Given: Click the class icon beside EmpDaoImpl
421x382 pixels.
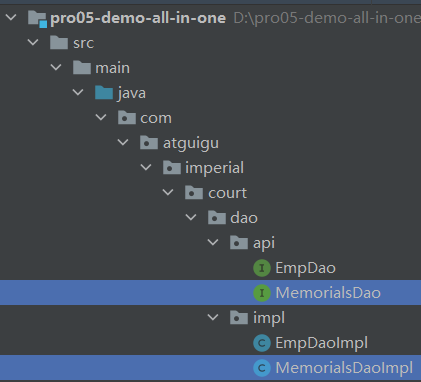Looking at the screenshot, I should 262,343.
